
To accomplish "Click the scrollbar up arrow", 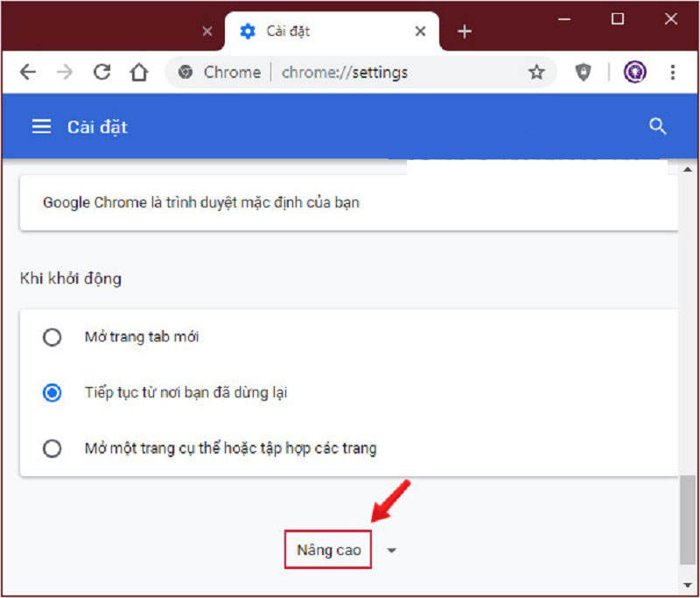I will 688,169.
